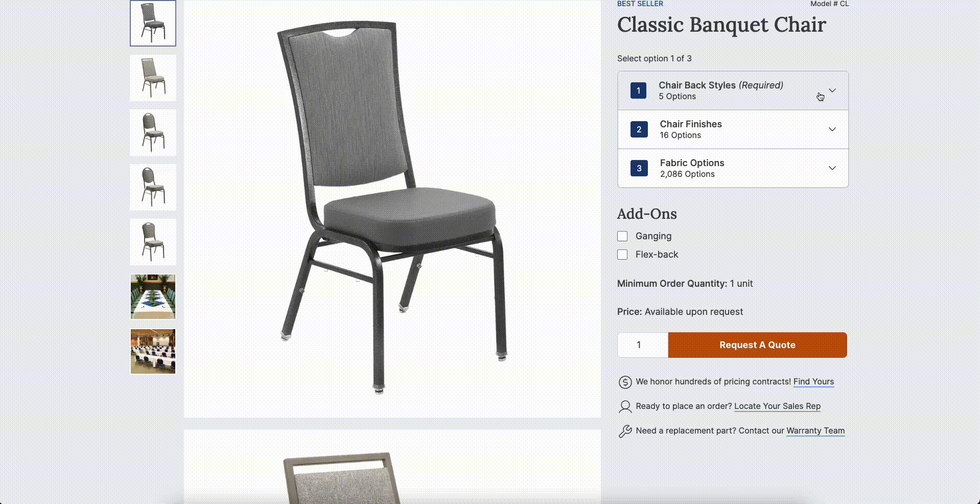Select the conference room setup thumbnail
This screenshot has width=980, height=504.
click(x=153, y=352)
